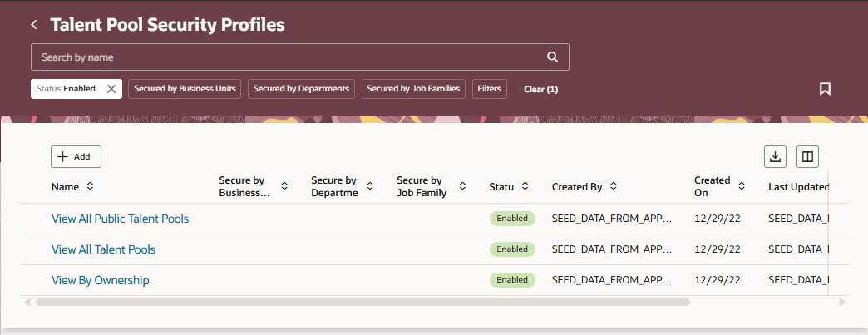
Task: Open the columns layout icon
Action: [x=807, y=156]
